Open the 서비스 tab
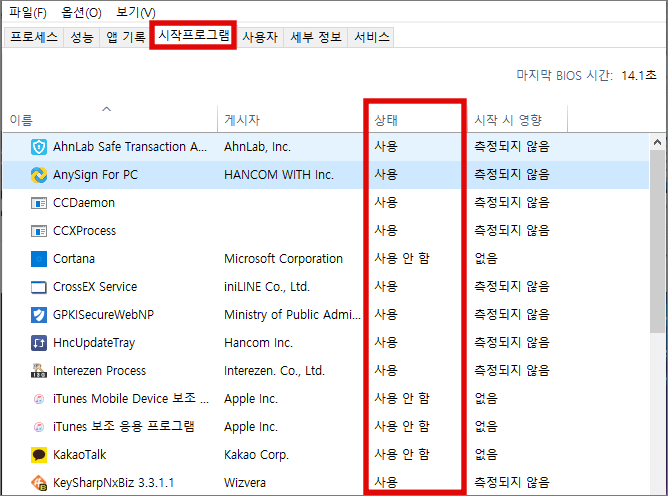The width and height of the screenshot is (668, 496). click(371, 37)
